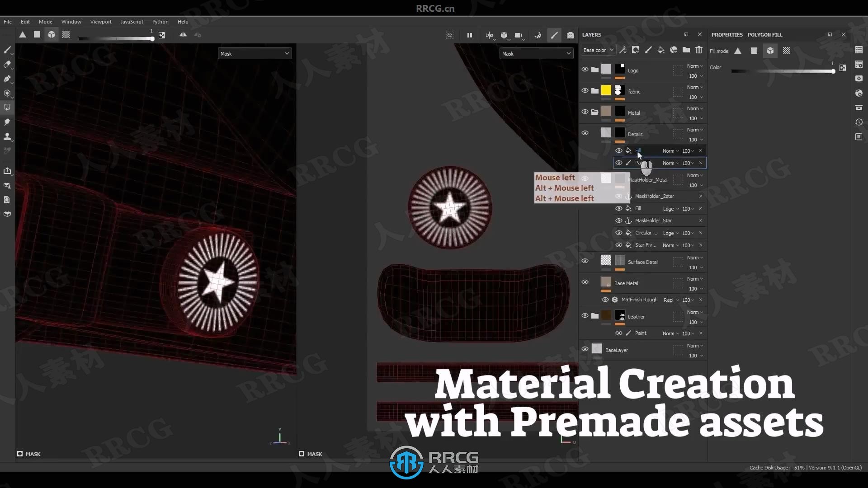Click the symmetry icon in top toolbar

point(183,35)
